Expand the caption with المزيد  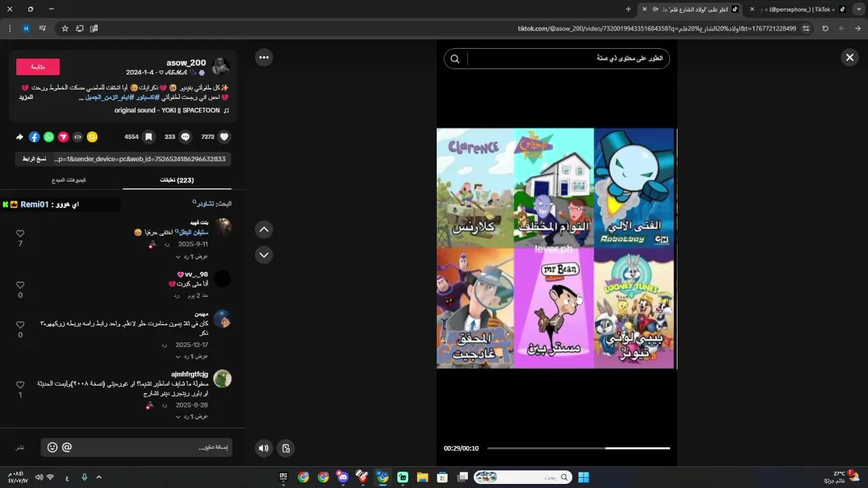[x=26, y=98]
